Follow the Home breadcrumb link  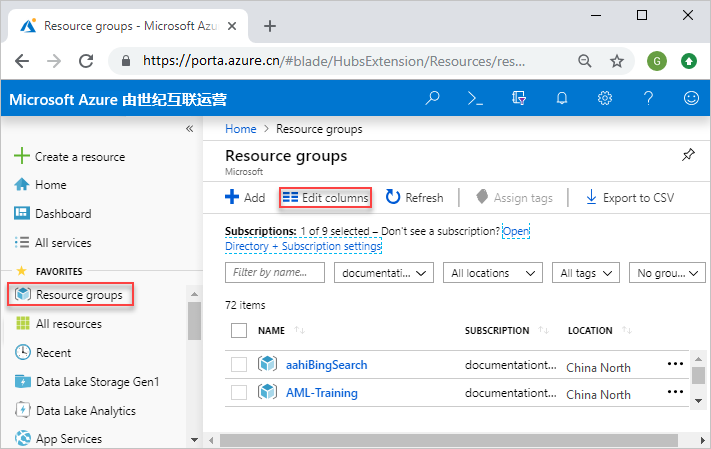point(240,129)
